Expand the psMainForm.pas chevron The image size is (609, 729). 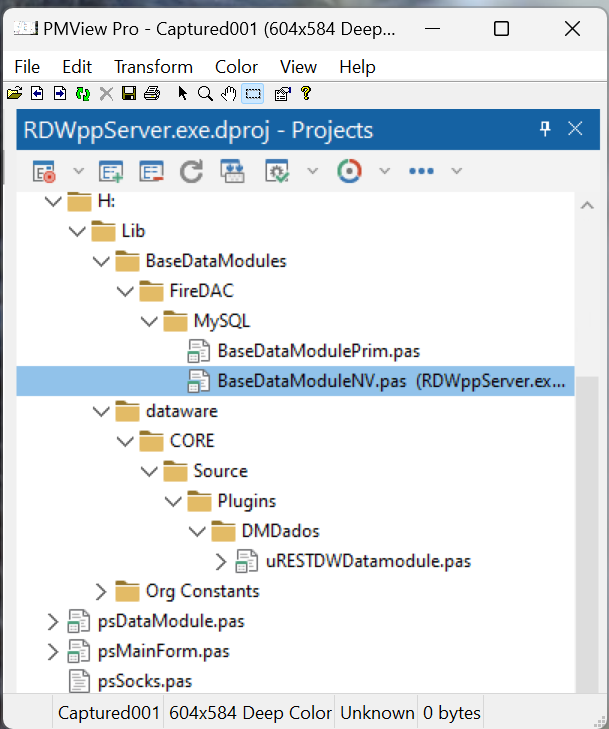tap(53, 652)
